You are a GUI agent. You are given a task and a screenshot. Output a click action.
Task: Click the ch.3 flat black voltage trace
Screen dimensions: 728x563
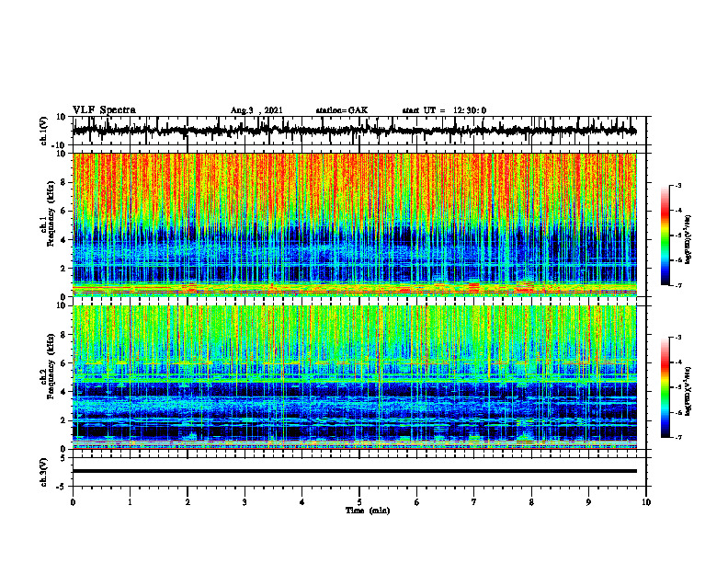point(354,471)
